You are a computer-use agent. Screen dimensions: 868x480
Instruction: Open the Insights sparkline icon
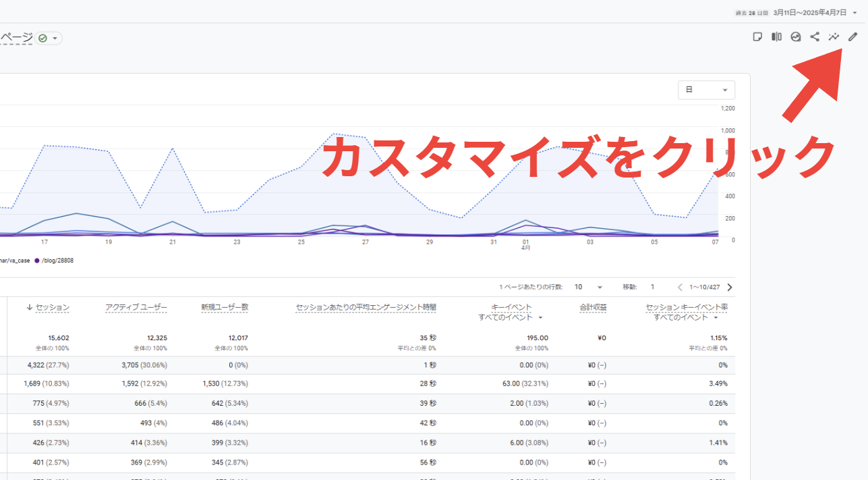point(834,37)
